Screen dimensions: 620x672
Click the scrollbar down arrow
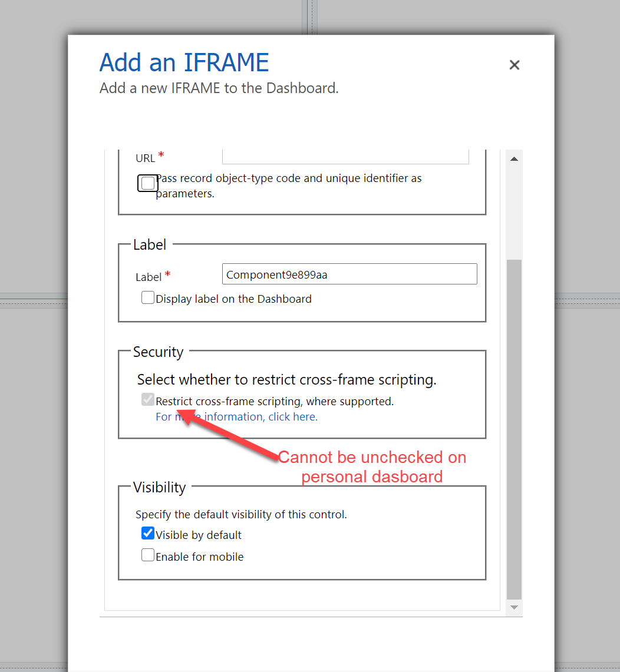pyautogui.click(x=513, y=607)
